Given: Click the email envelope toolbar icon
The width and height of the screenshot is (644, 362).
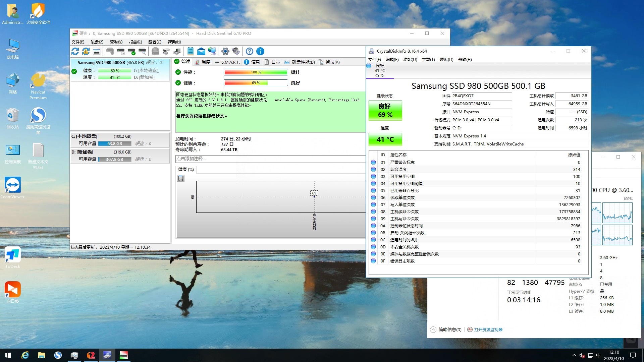Looking at the screenshot, I should (x=201, y=51).
